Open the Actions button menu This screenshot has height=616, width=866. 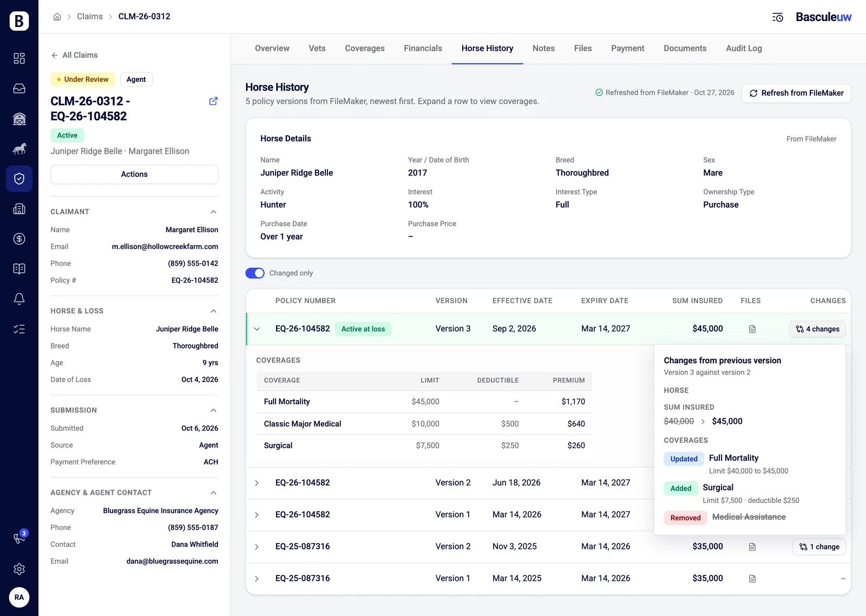[x=134, y=174]
